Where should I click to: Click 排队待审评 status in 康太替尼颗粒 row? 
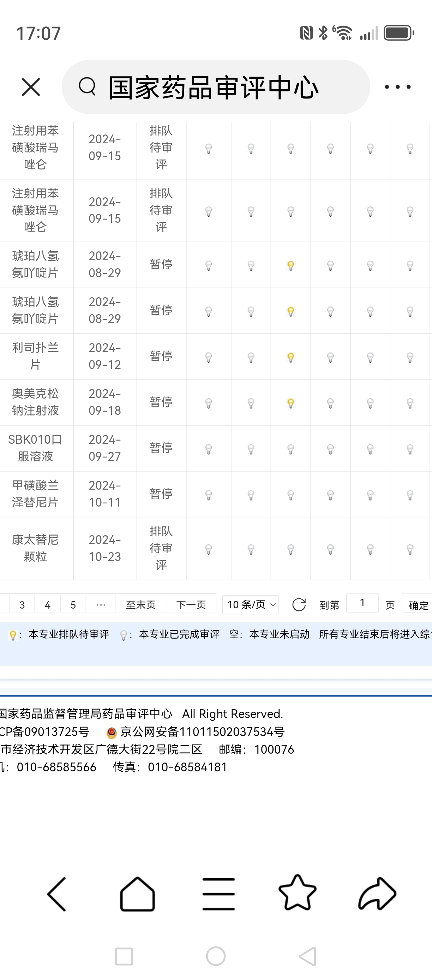pos(161,548)
